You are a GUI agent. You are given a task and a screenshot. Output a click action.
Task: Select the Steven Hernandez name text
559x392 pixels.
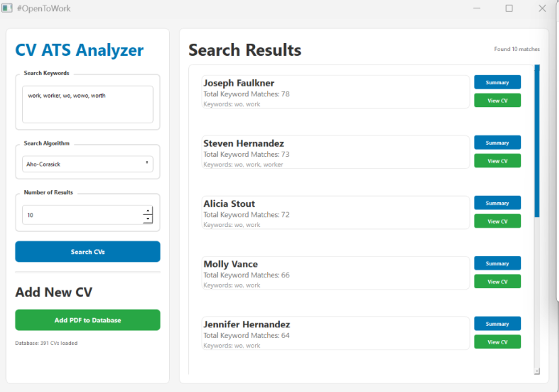coord(244,143)
